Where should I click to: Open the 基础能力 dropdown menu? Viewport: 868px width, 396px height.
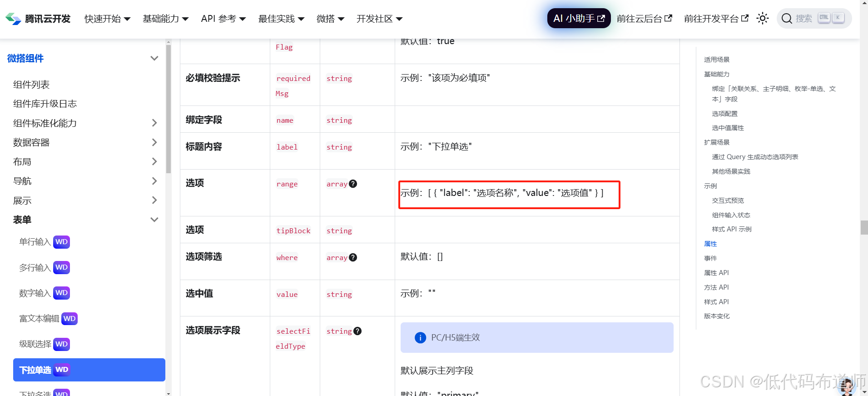pyautogui.click(x=165, y=19)
